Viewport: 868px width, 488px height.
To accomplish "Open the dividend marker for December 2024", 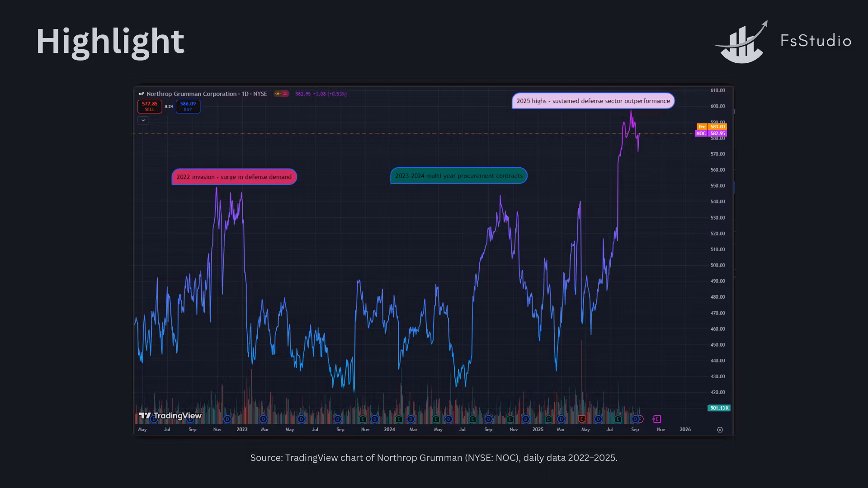I will (x=525, y=419).
